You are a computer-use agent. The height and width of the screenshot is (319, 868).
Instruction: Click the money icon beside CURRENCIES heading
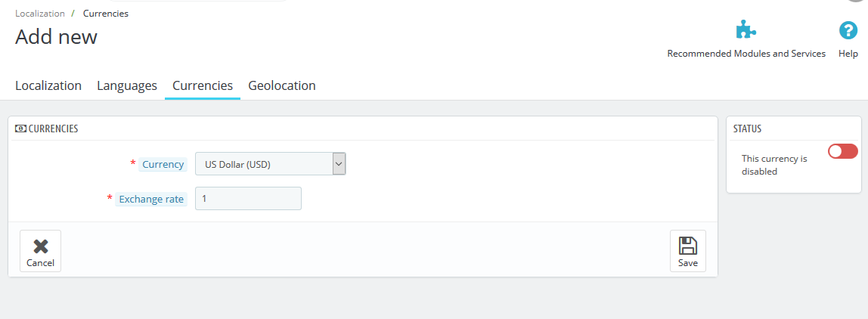coord(20,129)
